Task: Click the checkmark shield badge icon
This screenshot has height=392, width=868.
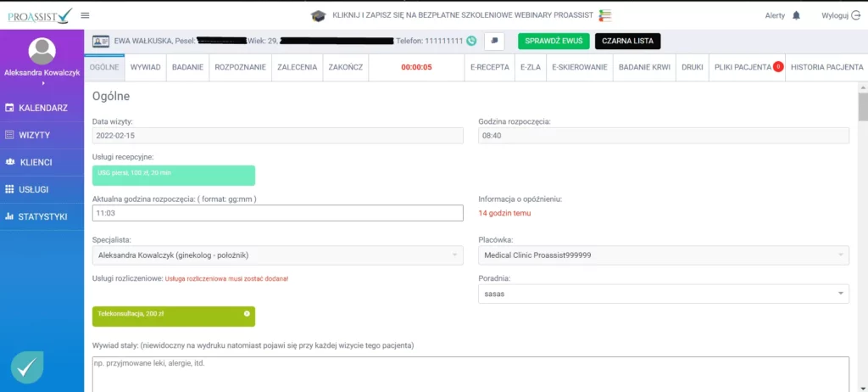Action: [27, 367]
